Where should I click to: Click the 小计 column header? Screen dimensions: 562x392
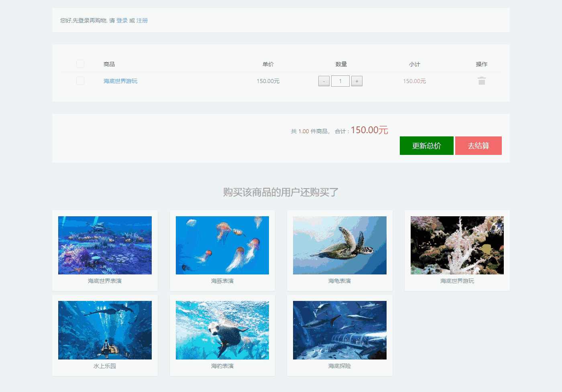point(415,64)
